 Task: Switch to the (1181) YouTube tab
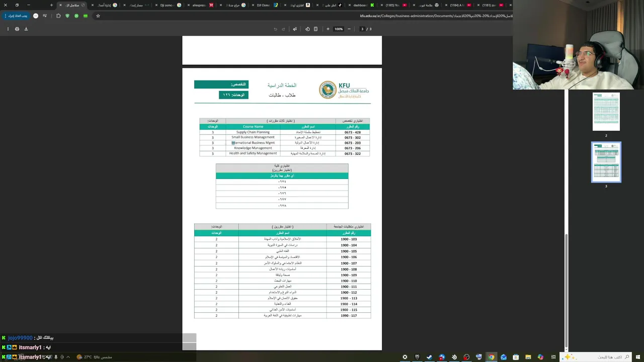(x=489, y=5)
